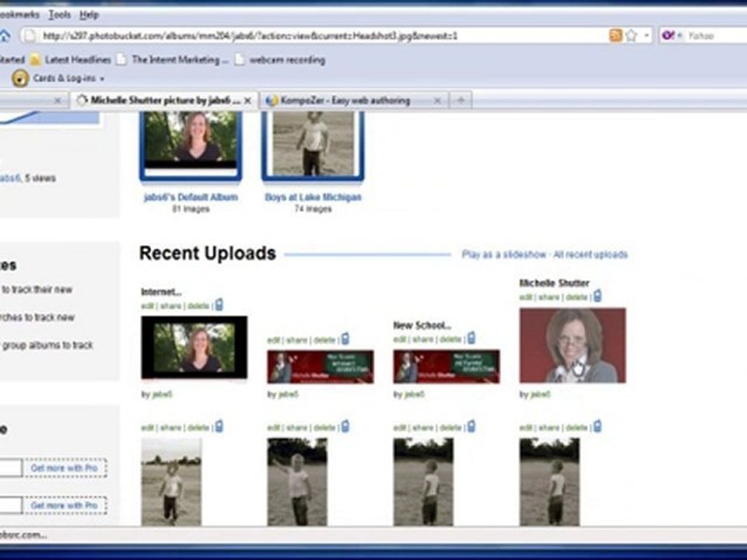Viewport: 747px width, 560px height.
Task: Click mobile phone icon for Internet... upload
Action: coord(219,304)
